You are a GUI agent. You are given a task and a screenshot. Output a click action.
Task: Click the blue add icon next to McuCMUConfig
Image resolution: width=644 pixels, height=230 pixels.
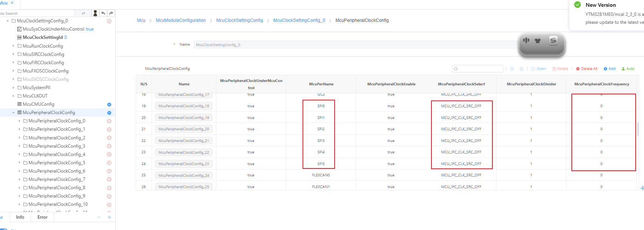click(109, 105)
